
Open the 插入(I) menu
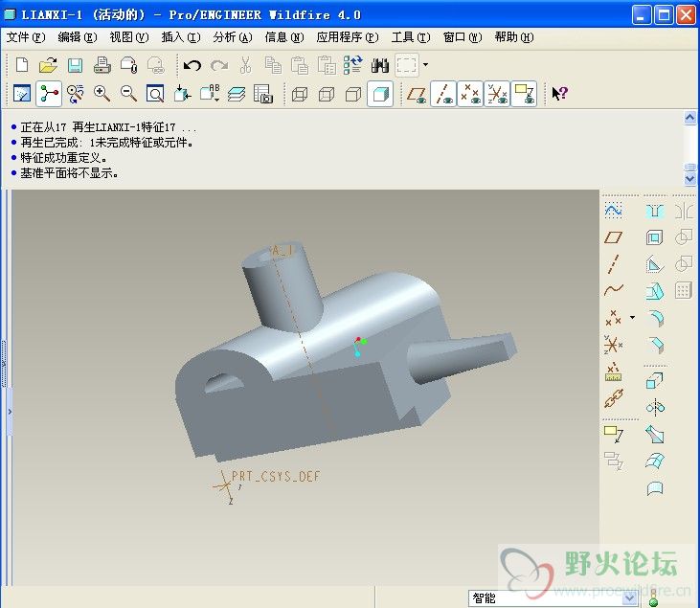click(x=181, y=37)
